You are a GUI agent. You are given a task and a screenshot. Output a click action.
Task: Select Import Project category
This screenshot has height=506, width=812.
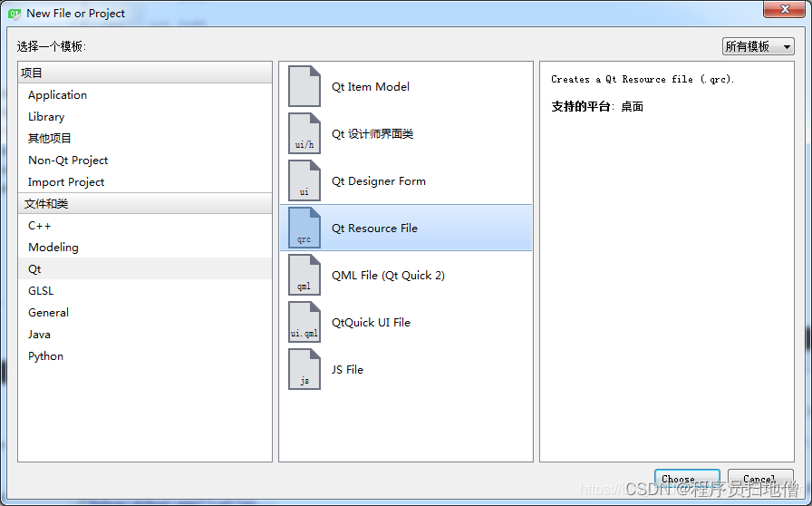click(144, 182)
